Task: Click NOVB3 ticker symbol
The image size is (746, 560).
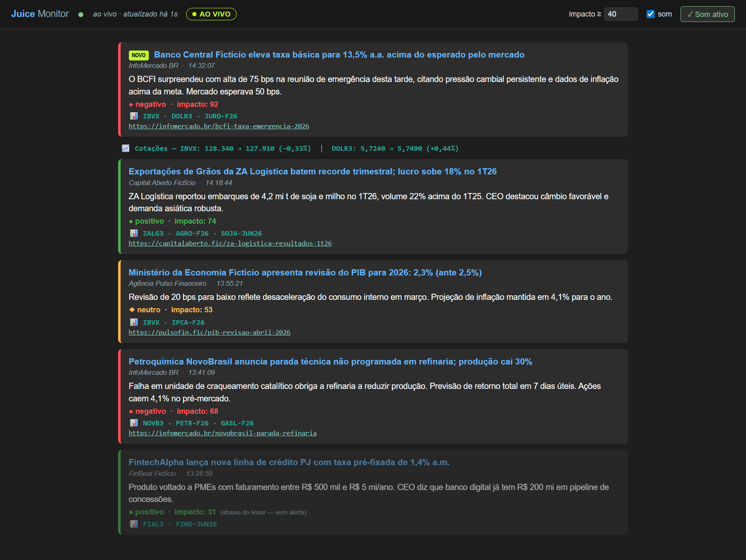Action: [x=153, y=423]
